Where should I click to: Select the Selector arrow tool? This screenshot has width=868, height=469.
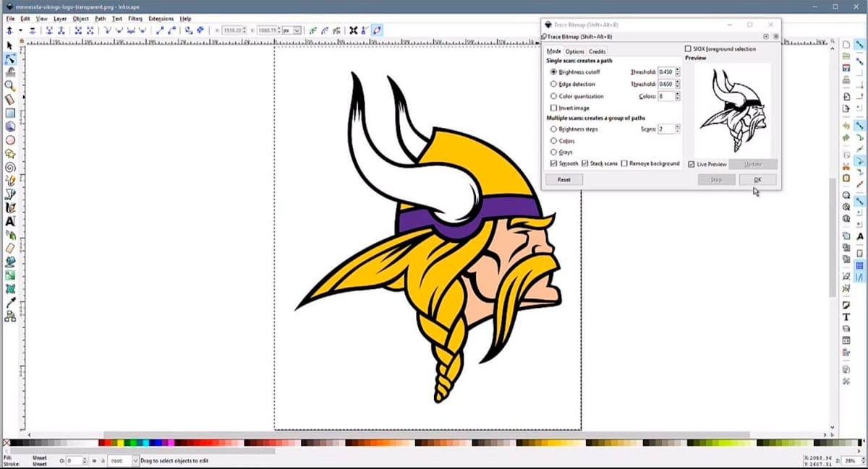[x=10, y=46]
